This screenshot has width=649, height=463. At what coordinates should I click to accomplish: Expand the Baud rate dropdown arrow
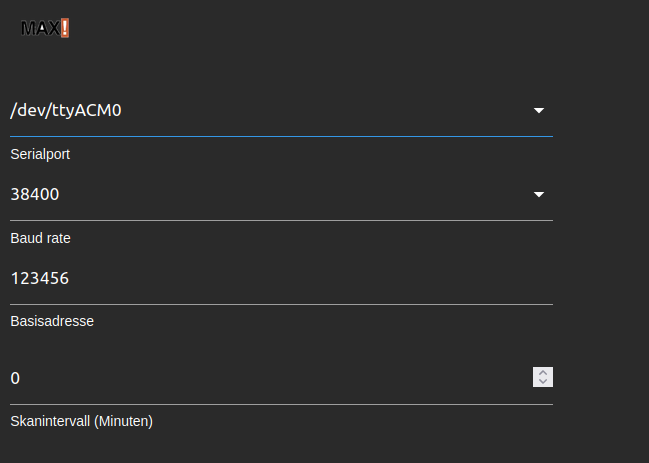tap(538, 194)
